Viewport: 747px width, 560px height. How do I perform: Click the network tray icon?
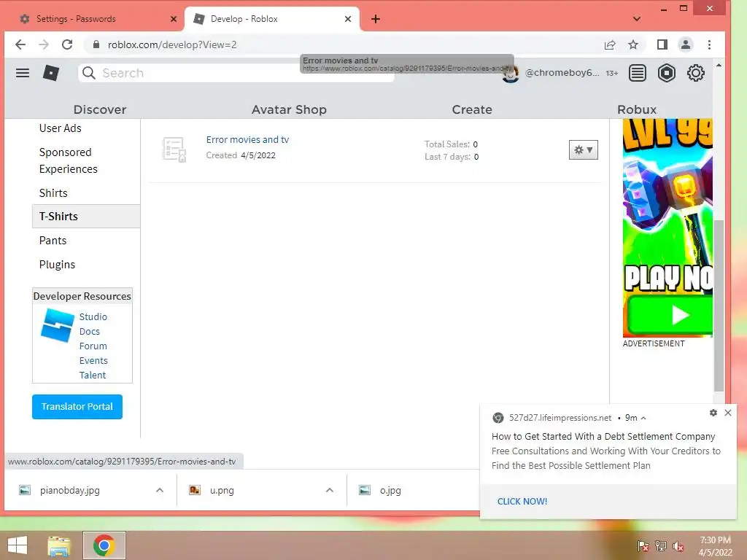click(661, 546)
